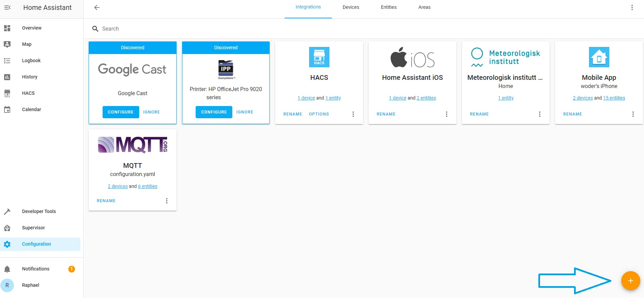This screenshot has width=644, height=298.
Task: Click the Apple iOS logo
Action: point(413,57)
